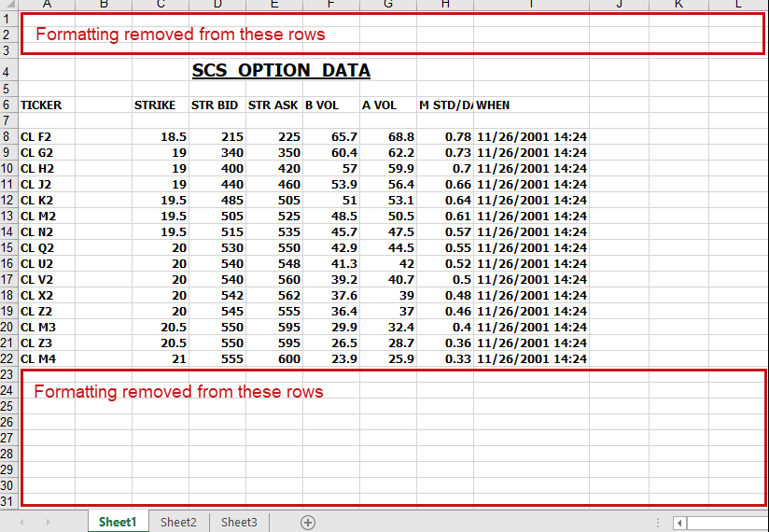Select the 18.5 strike cell
The image size is (769, 532).
pyautogui.click(x=161, y=137)
